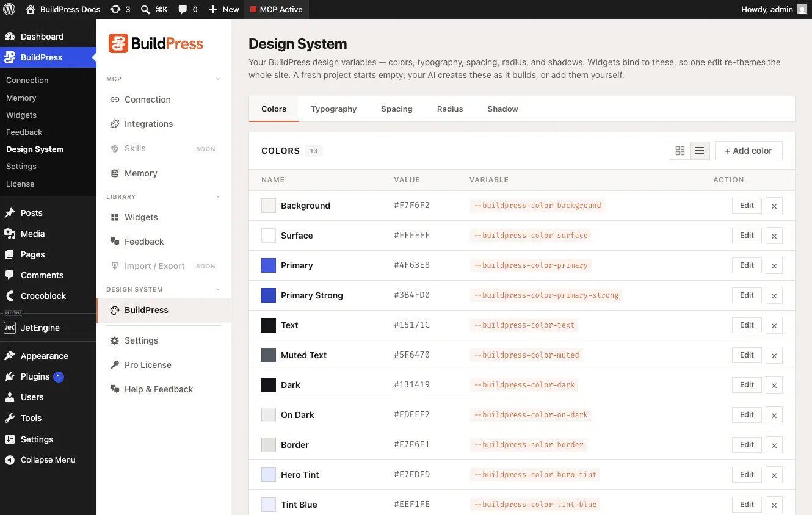Click the --buildpress-color-primary variable
This screenshot has width=812, height=515.
click(531, 265)
